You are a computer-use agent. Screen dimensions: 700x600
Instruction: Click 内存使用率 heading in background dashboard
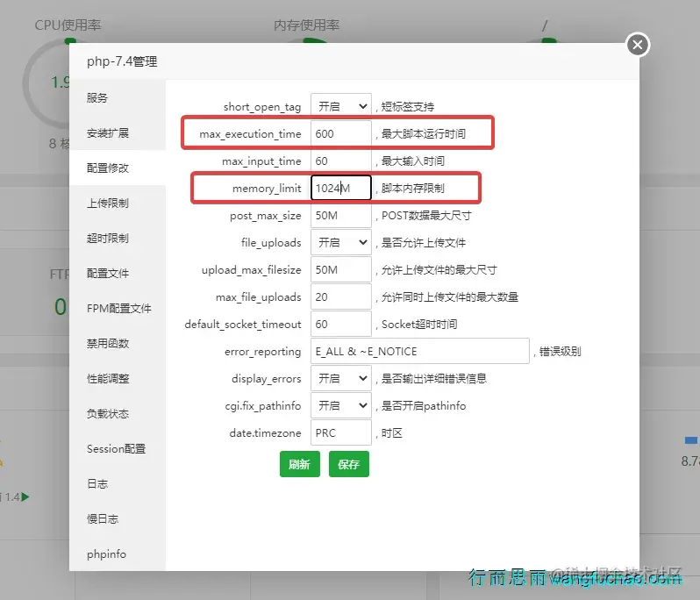coord(306,25)
